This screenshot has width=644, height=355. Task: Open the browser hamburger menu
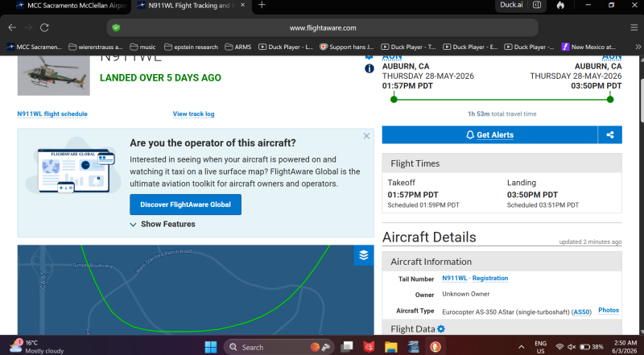(634, 27)
